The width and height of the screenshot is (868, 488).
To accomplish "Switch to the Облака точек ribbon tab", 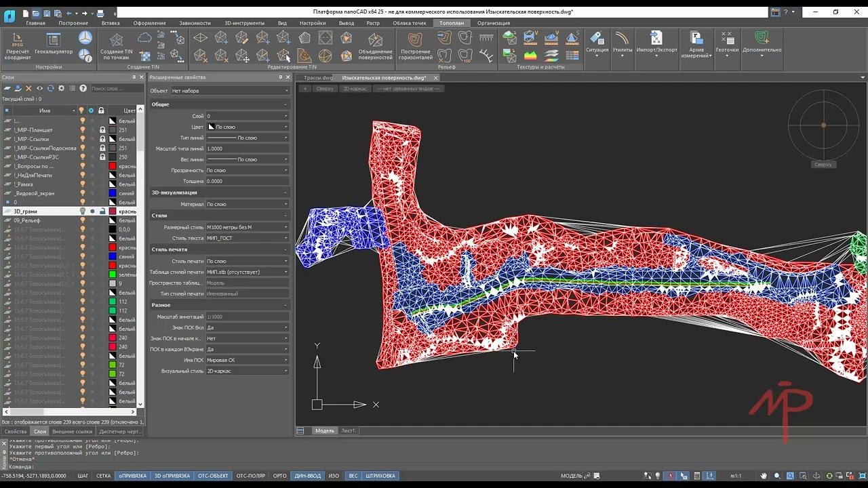I will point(410,23).
